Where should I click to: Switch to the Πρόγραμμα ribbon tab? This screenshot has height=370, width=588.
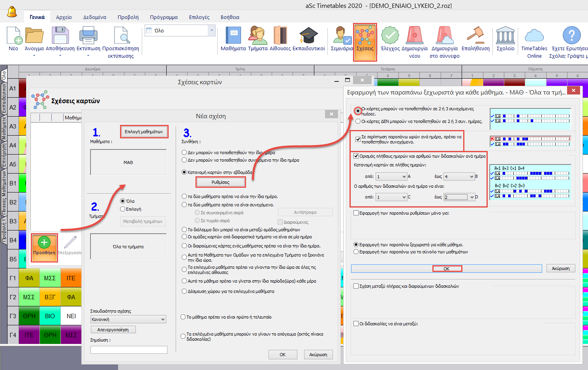pos(163,17)
